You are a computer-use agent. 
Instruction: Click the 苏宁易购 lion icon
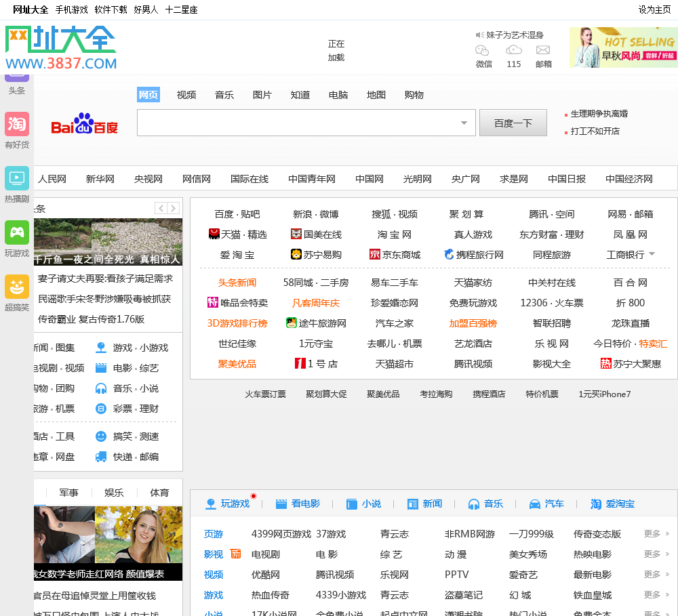tap(296, 254)
